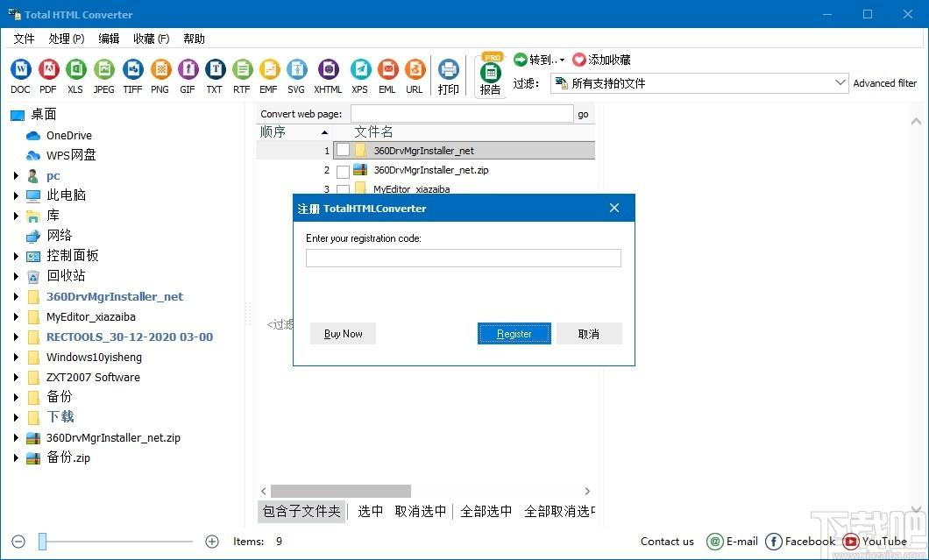This screenshot has height=560, width=929.
Task: Click the SVG conversion icon
Action: click(297, 69)
